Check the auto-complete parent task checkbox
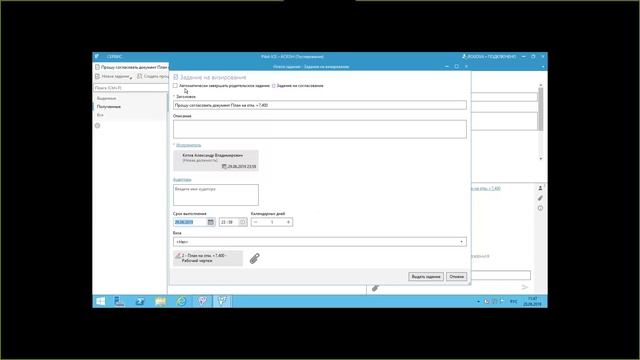The image size is (640, 360). (176, 86)
